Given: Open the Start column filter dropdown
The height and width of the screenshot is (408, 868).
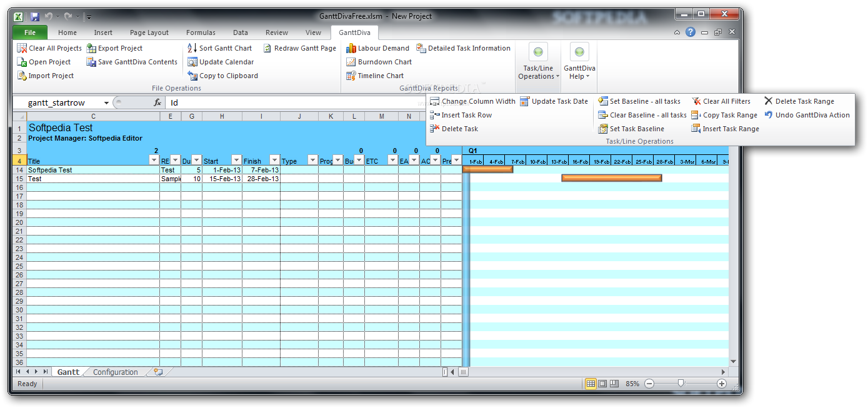Looking at the screenshot, I should point(236,161).
